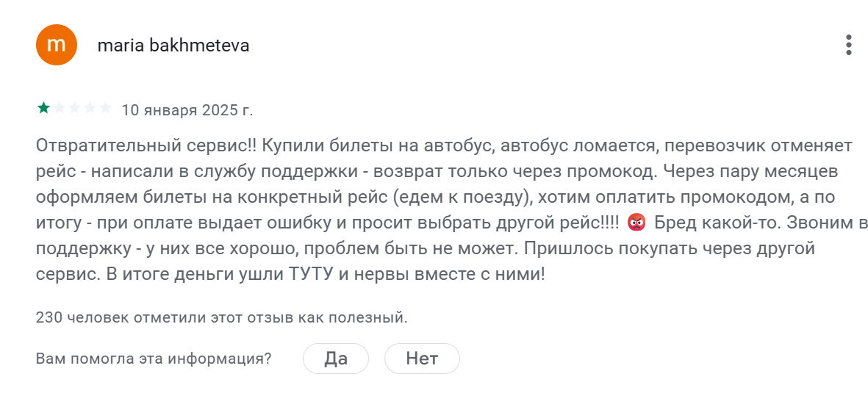Click the "Вам помогла эта информация?" label
The image size is (868, 396).
(x=154, y=359)
